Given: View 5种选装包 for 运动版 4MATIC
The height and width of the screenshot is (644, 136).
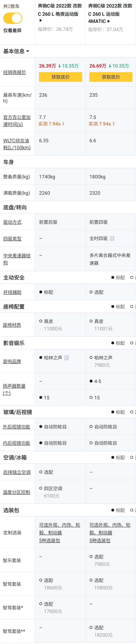Looking at the screenshot, I should (100, 541).
